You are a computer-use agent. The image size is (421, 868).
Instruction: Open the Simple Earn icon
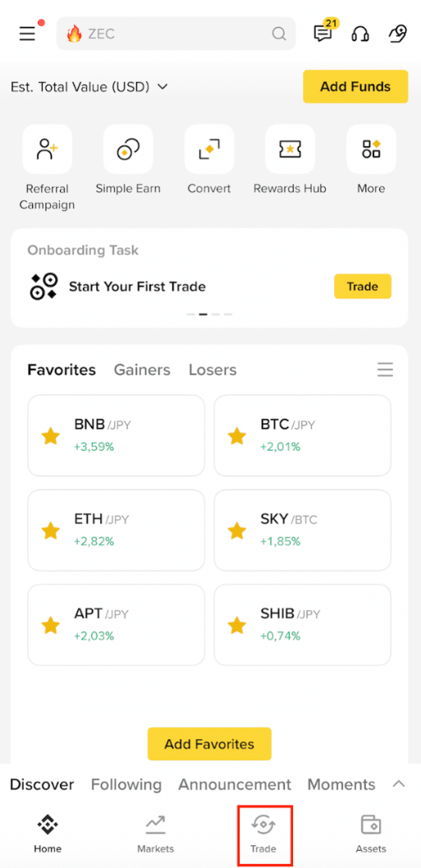[128, 149]
